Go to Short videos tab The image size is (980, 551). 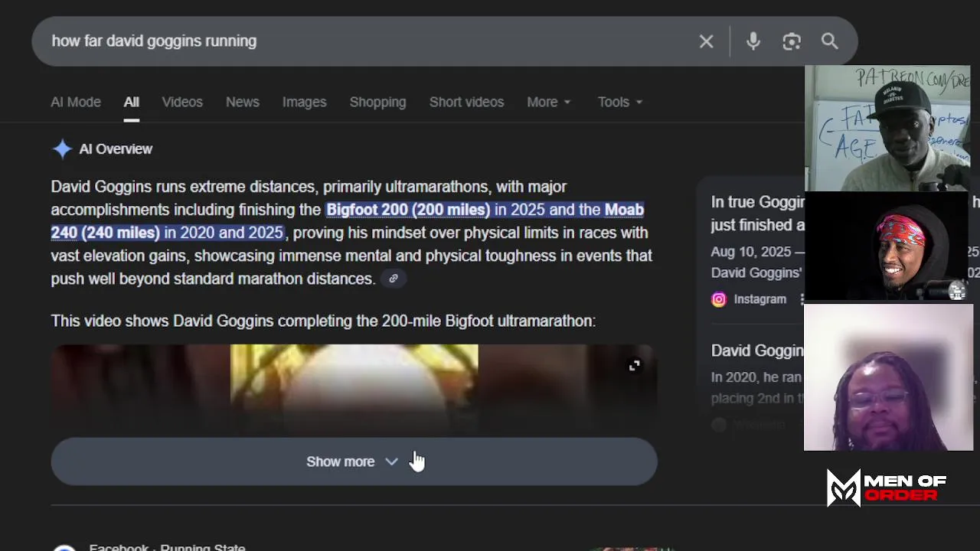466,102
